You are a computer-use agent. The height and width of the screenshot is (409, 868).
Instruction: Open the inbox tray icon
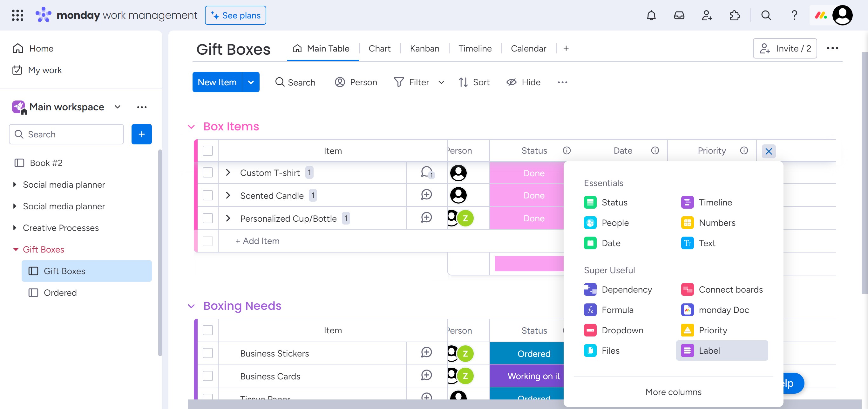[679, 16]
